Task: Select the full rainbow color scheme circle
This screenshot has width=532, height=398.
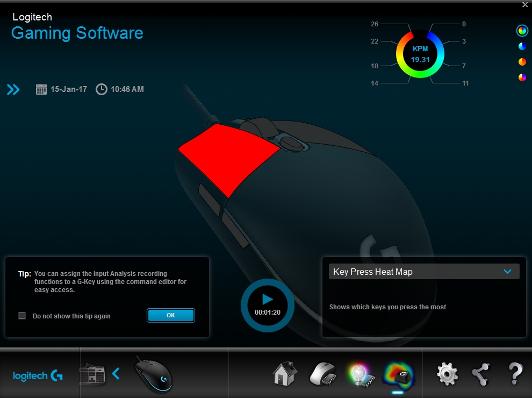Action: pos(522,31)
